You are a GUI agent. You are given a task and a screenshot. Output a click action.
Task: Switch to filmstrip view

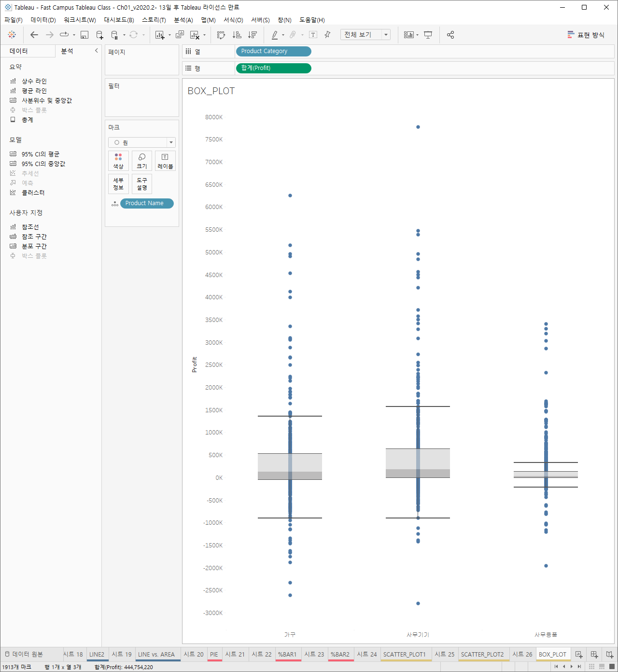[x=602, y=667]
